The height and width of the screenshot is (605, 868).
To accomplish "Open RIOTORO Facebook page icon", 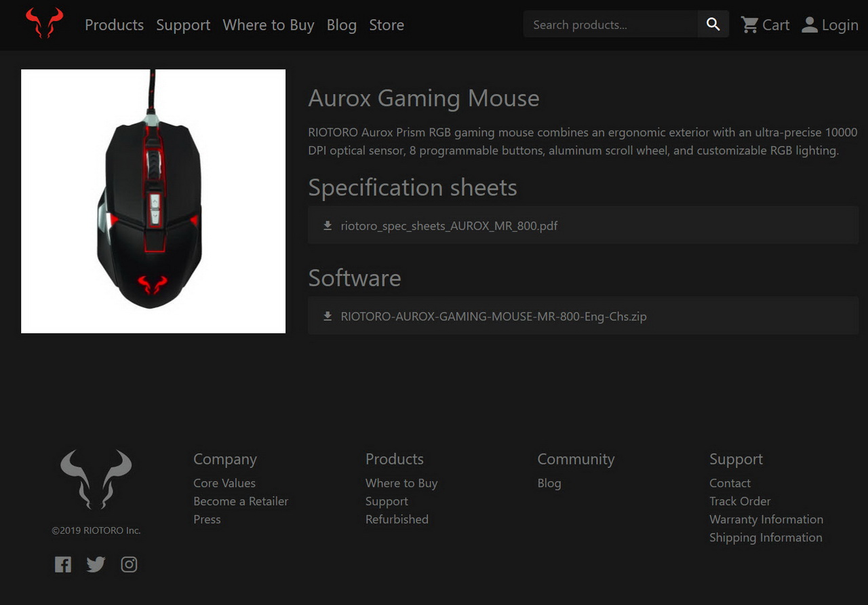I will point(63,564).
